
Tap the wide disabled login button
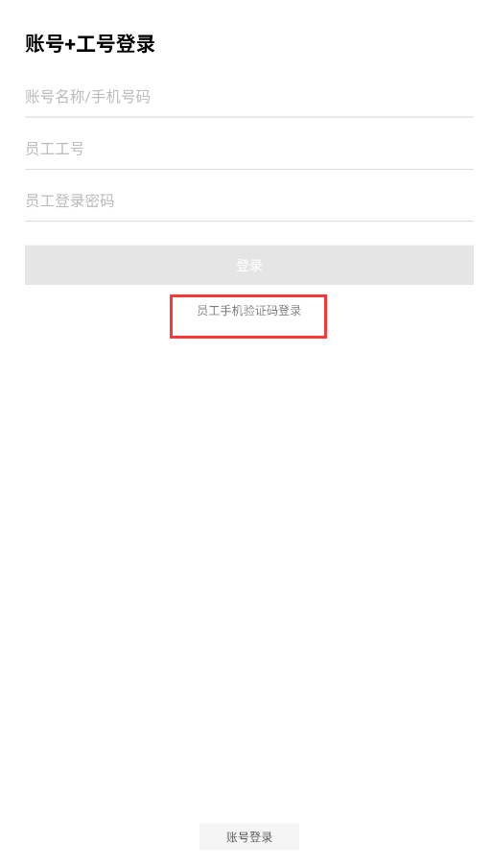click(249, 265)
